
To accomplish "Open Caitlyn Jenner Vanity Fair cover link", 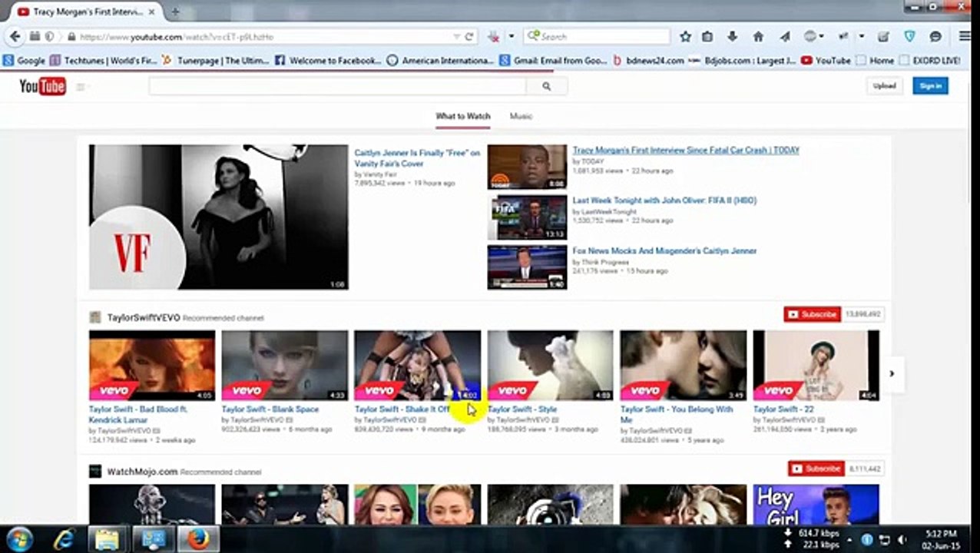I will coord(417,158).
